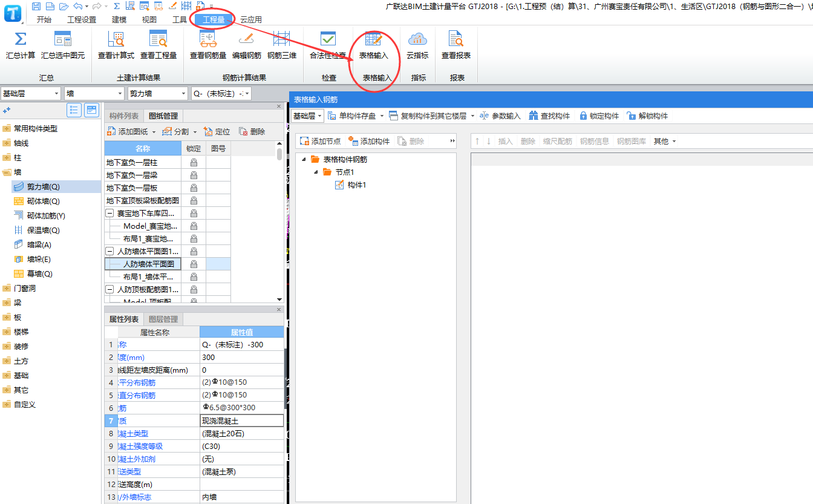Image resolution: width=813 pixels, height=504 pixels.
Task: Open the 工程设置 ribbon tab
Action: tap(82, 19)
